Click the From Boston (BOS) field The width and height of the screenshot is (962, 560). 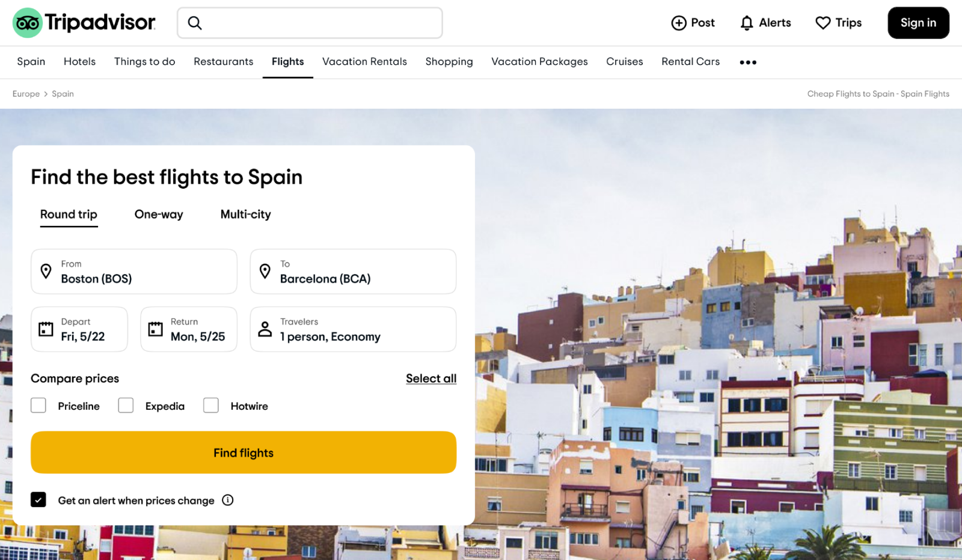pyautogui.click(x=134, y=272)
